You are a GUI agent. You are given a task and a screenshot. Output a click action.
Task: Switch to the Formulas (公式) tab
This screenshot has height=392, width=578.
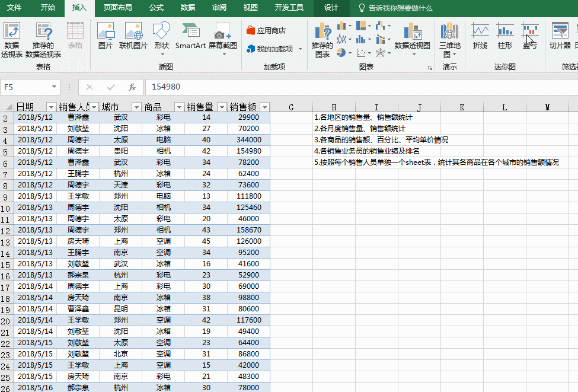157,8
